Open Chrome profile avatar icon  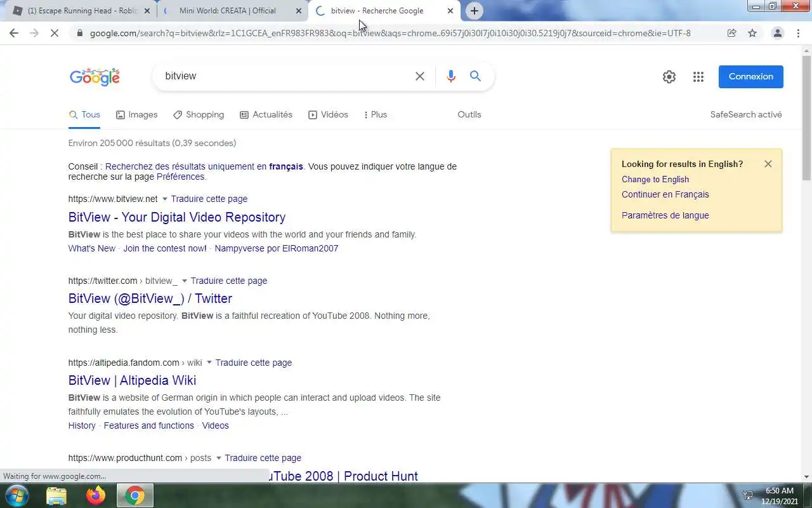(x=777, y=33)
